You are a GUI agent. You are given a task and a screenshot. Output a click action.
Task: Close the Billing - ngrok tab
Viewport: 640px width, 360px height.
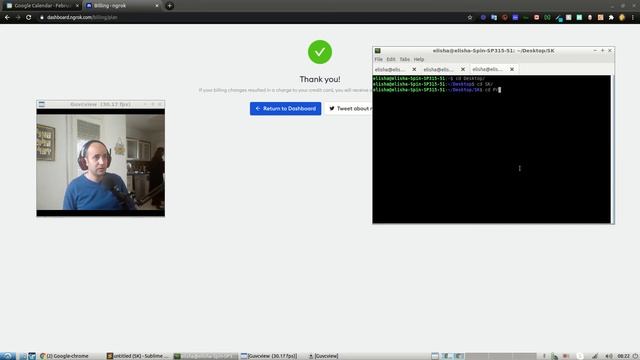point(157,6)
